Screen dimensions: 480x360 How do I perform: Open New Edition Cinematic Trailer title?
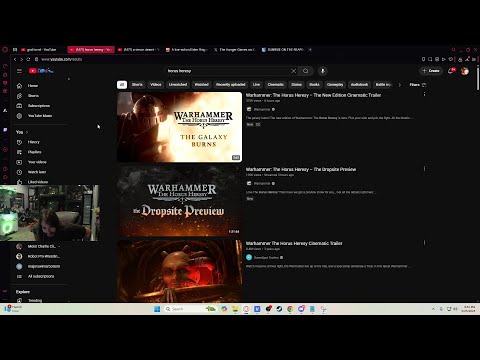(313, 95)
